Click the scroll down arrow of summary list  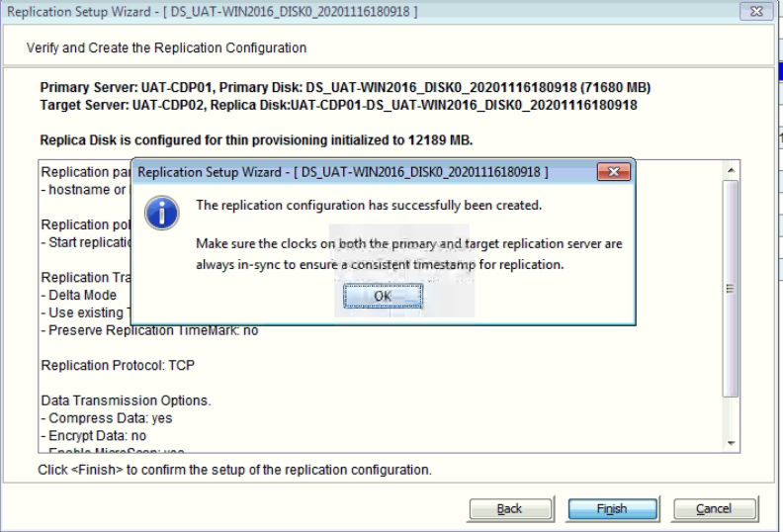pos(731,443)
